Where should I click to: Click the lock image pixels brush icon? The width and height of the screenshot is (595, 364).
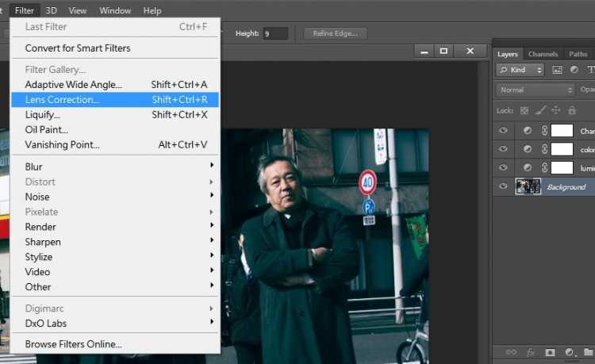(x=539, y=110)
